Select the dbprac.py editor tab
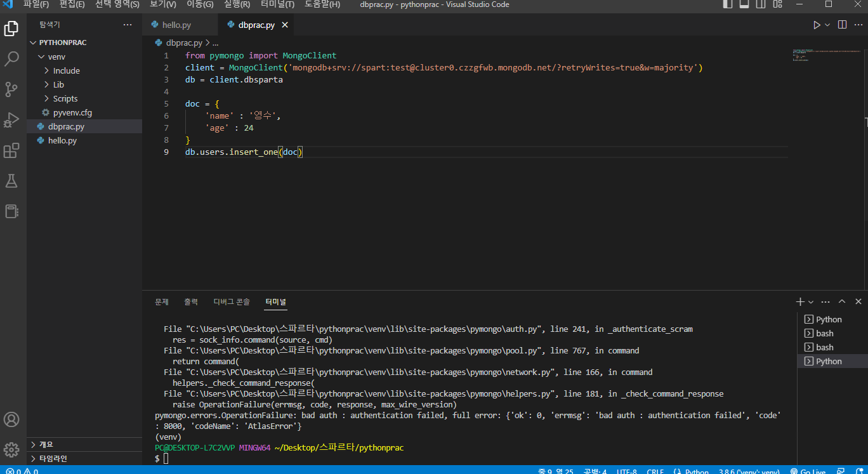The height and width of the screenshot is (474, 868). tap(256, 25)
